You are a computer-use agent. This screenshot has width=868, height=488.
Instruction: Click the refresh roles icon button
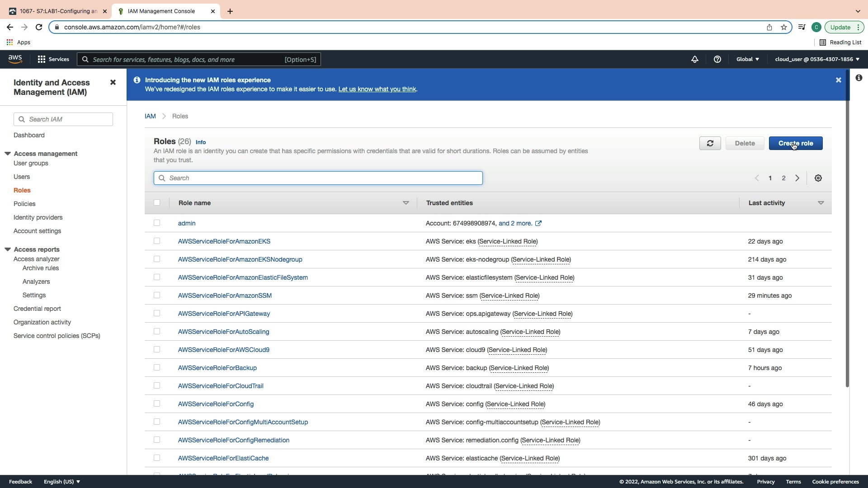710,143
